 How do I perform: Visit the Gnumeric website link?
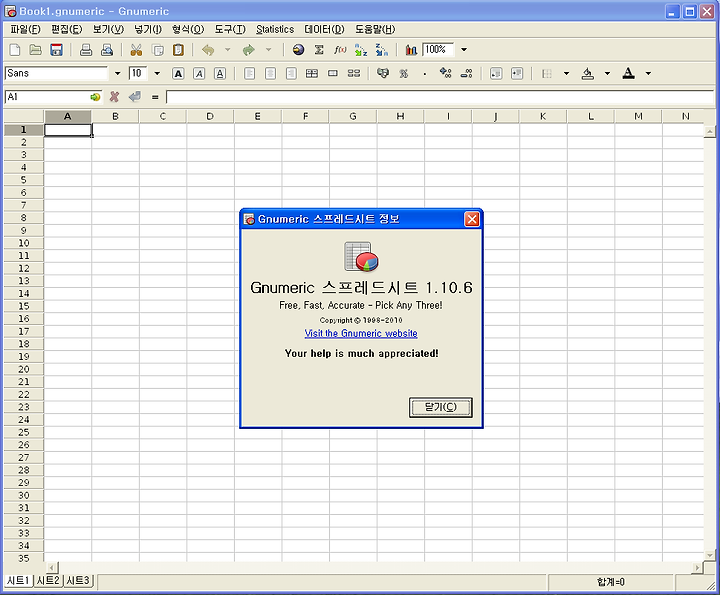(361, 334)
